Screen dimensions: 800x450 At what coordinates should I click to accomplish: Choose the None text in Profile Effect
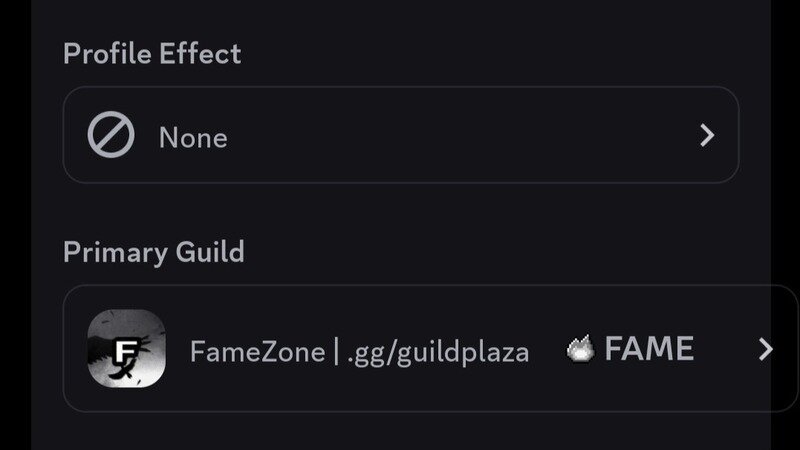pyautogui.click(x=193, y=138)
